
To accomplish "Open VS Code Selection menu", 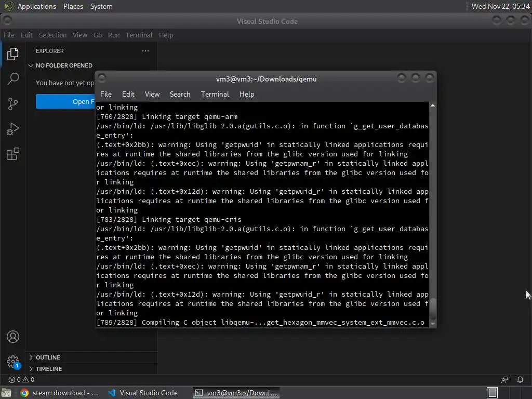I will 52,35.
